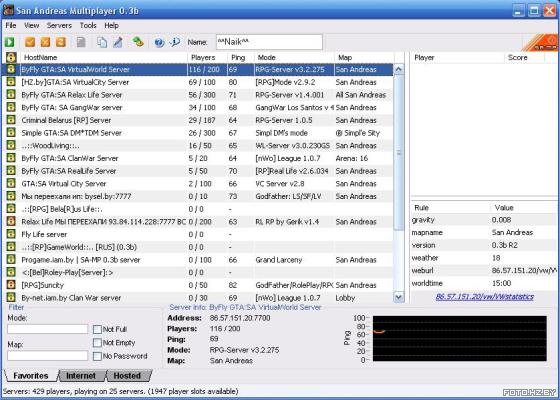
Task: Click the green add server icon
Action: (138, 42)
